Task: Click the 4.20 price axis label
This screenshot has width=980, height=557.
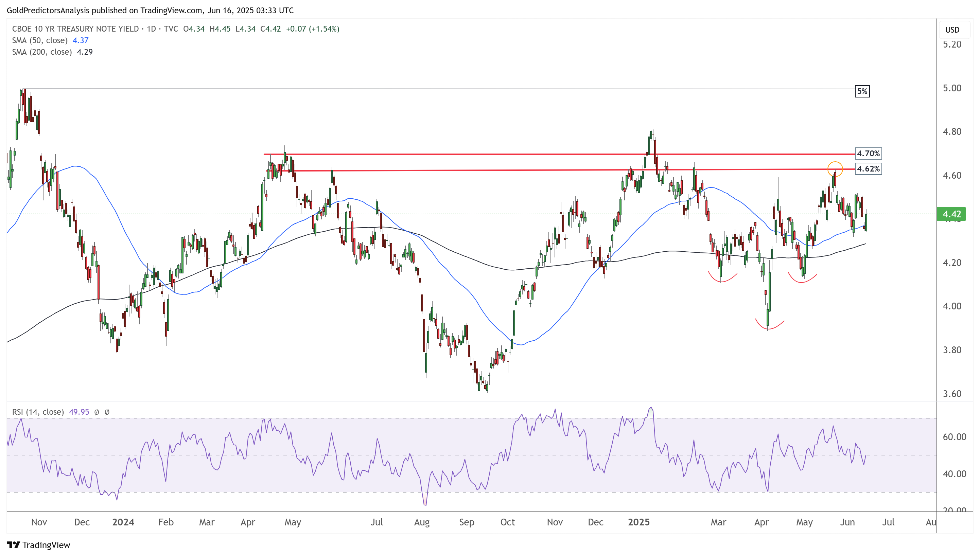Action: [952, 263]
